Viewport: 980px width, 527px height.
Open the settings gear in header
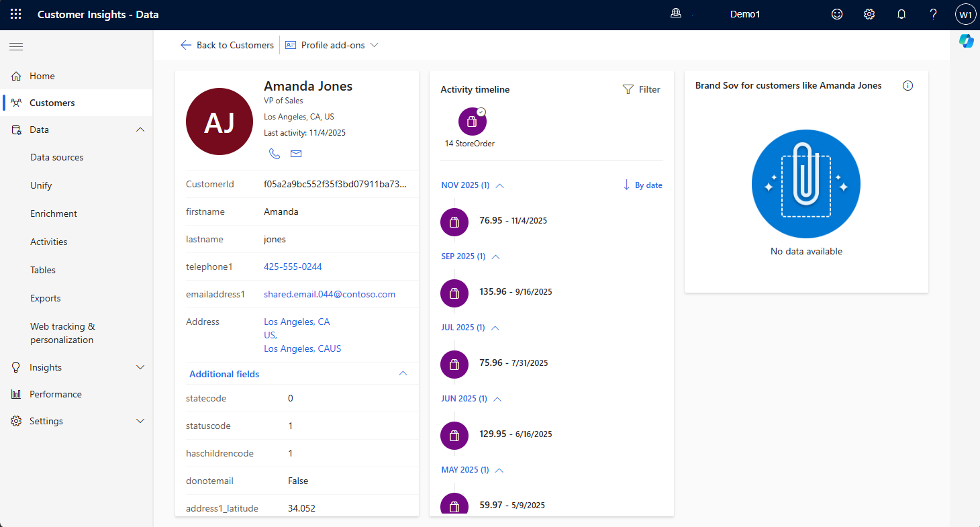coord(869,14)
